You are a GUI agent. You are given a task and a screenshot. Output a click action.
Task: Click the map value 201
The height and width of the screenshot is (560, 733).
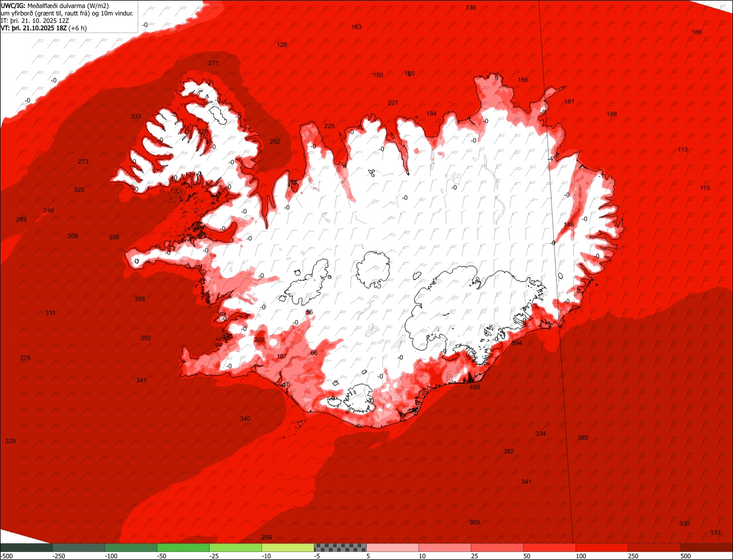point(392,102)
